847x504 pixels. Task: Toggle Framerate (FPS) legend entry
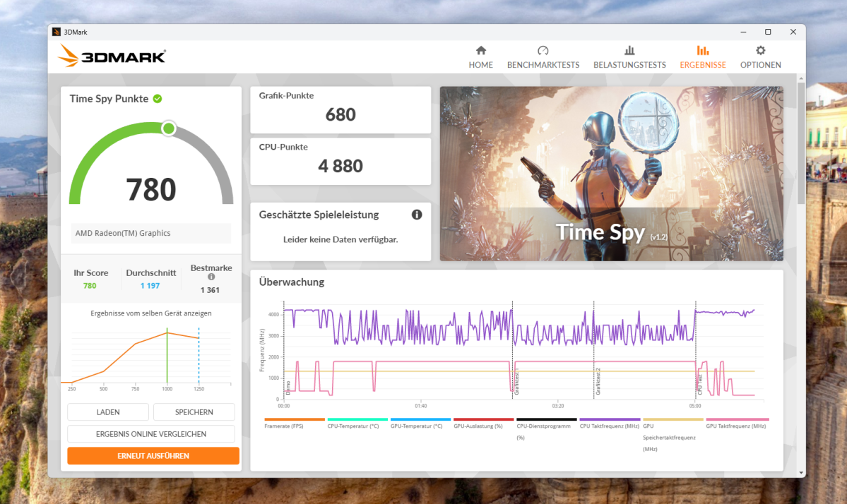click(x=295, y=424)
